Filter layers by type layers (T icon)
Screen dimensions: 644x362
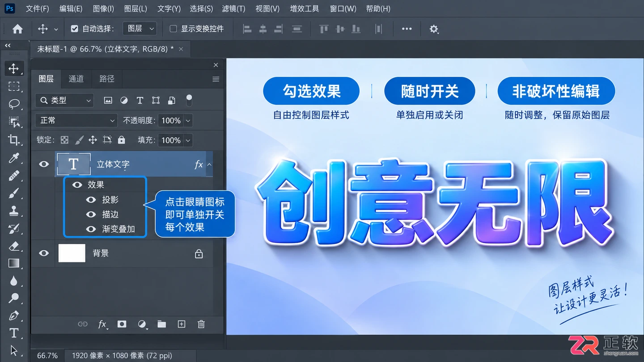140,101
